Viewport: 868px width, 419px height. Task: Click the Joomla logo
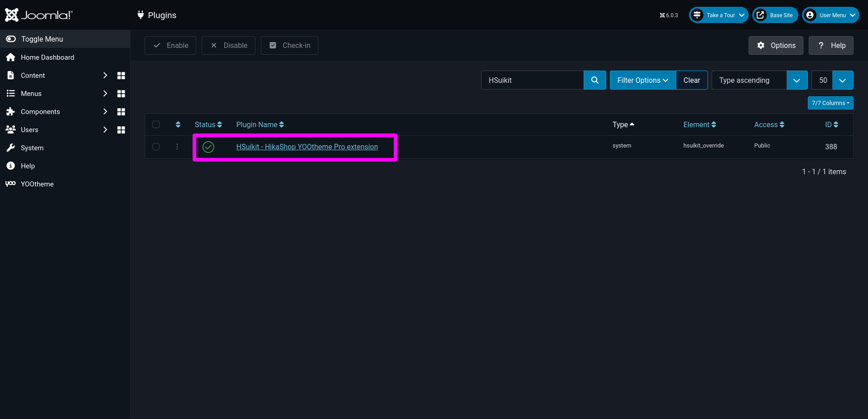tap(39, 15)
